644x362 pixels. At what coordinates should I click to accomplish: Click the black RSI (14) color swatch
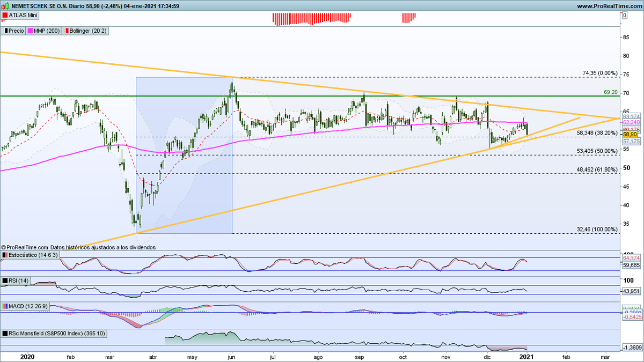coord(5,280)
